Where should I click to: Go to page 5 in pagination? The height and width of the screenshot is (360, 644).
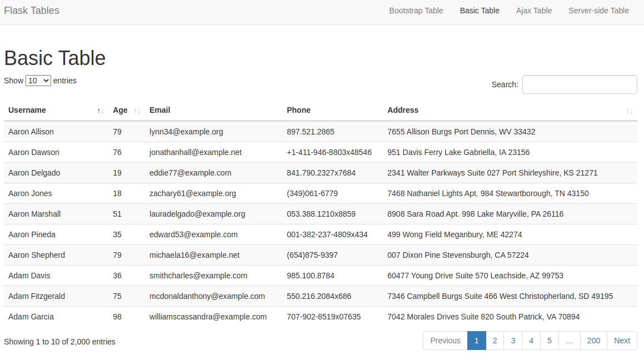coord(550,341)
